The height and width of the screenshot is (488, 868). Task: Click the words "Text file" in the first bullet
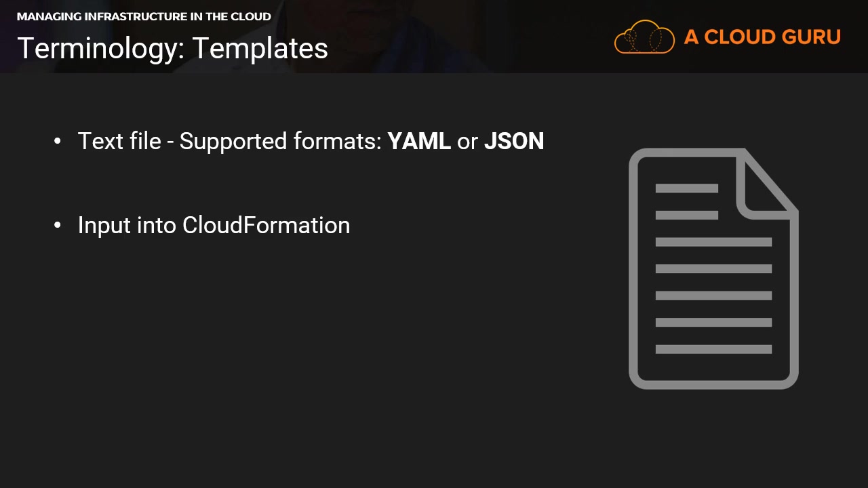click(119, 141)
